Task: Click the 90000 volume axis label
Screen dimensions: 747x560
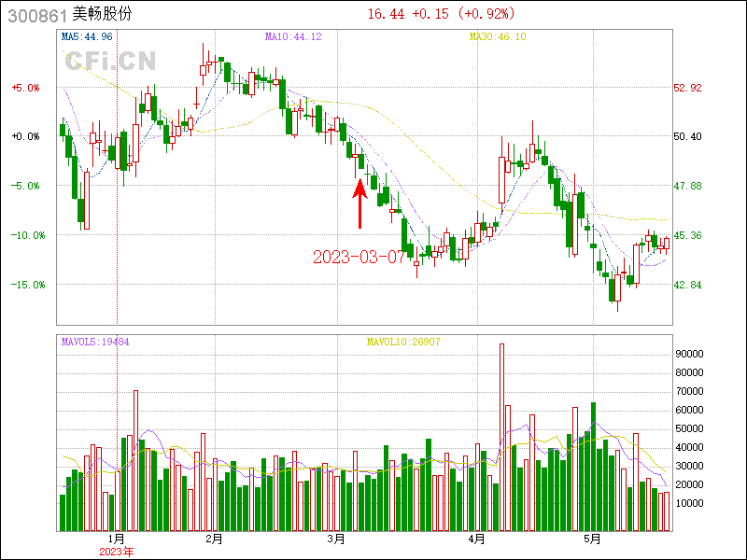Action: [x=690, y=355]
